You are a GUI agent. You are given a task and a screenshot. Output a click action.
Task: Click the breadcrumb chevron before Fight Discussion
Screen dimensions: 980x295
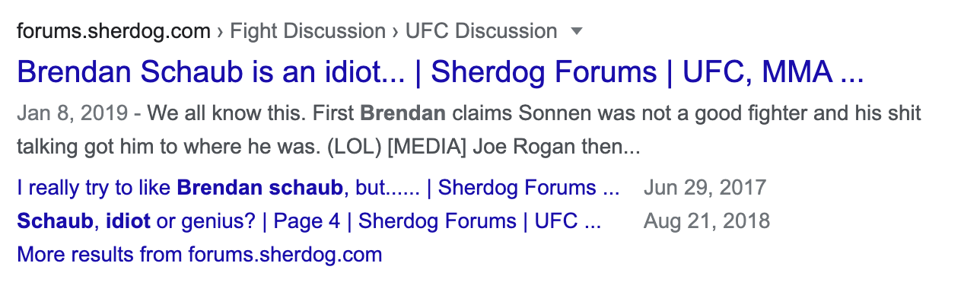[220, 32]
